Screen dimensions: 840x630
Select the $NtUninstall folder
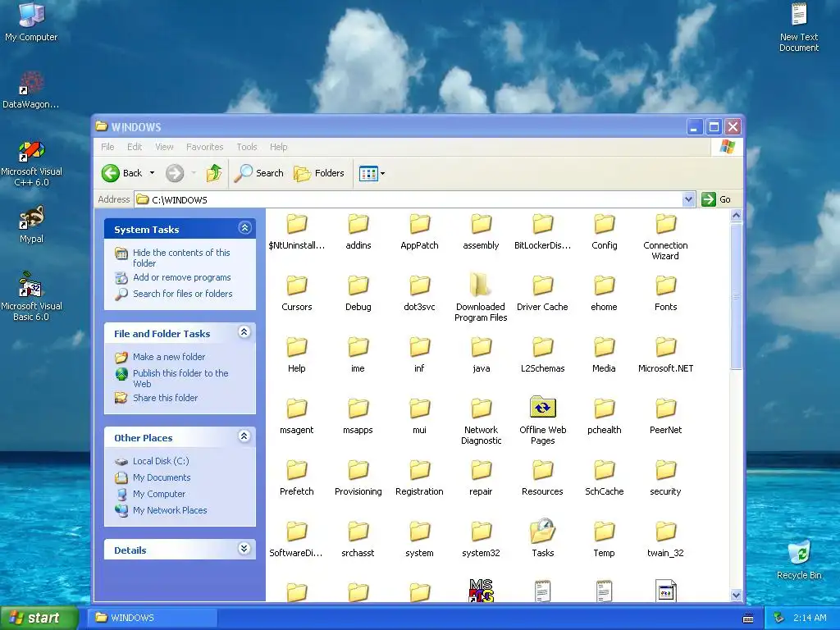click(x=296, y=231)
